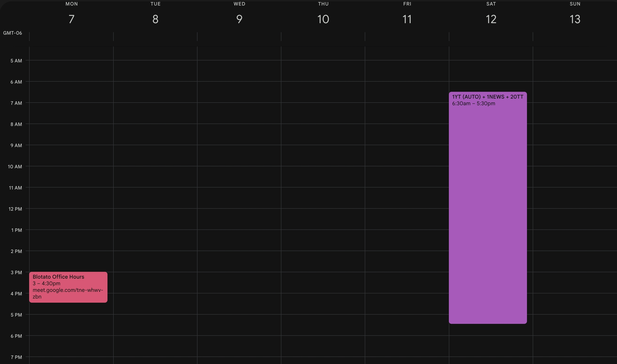
Task: Open Saturday 12 day view
Action: click(491, 19)
